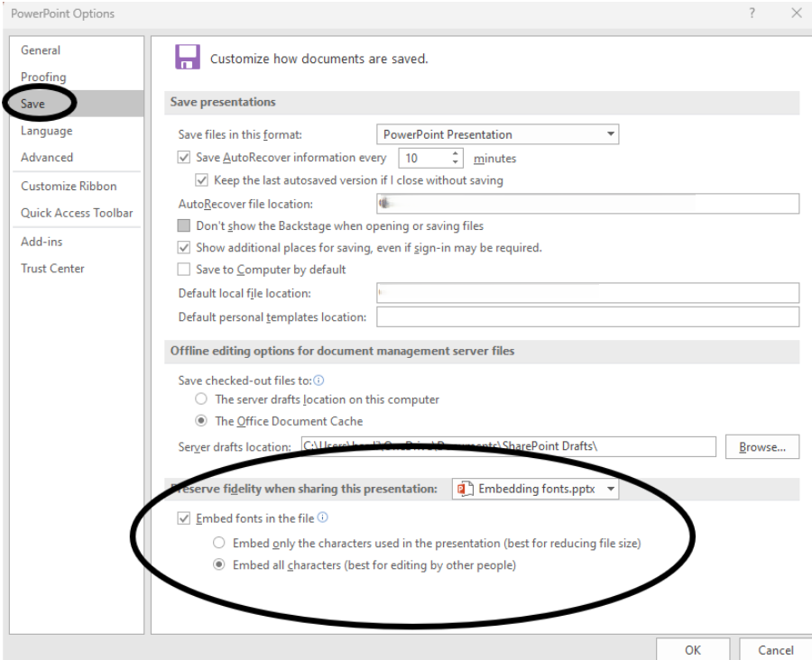812x660 pixels.
Task: Open the Embedding fonts.pptx presentation dropdown
Action: click(x=535, y=489)
